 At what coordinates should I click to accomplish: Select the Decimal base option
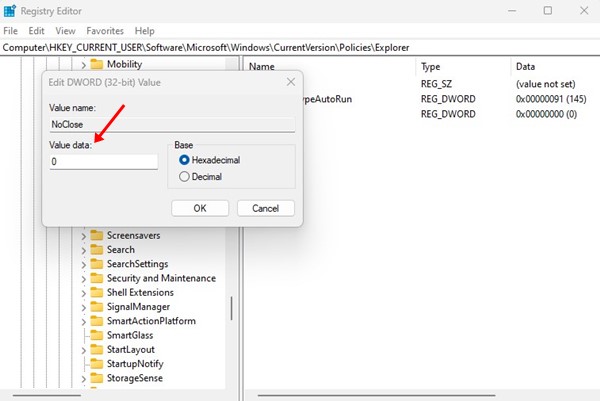point(183,177)
